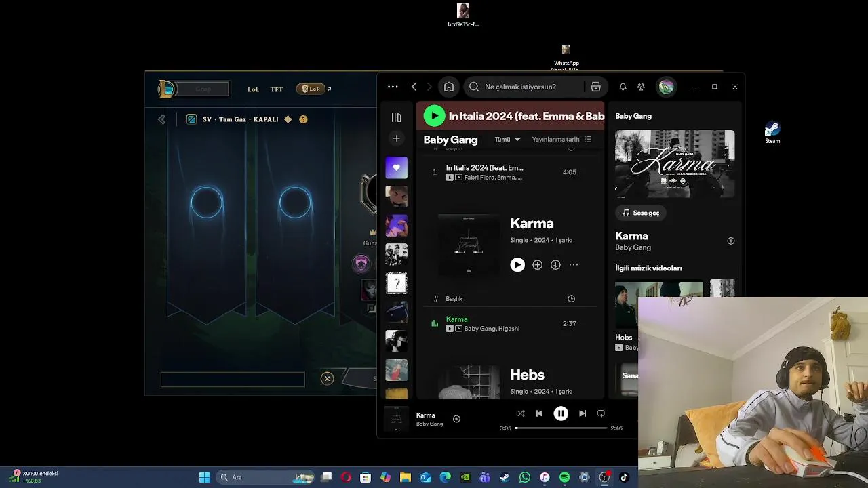
Task: Open Spotify's three-dots main menu
Action: click(393, 87)
